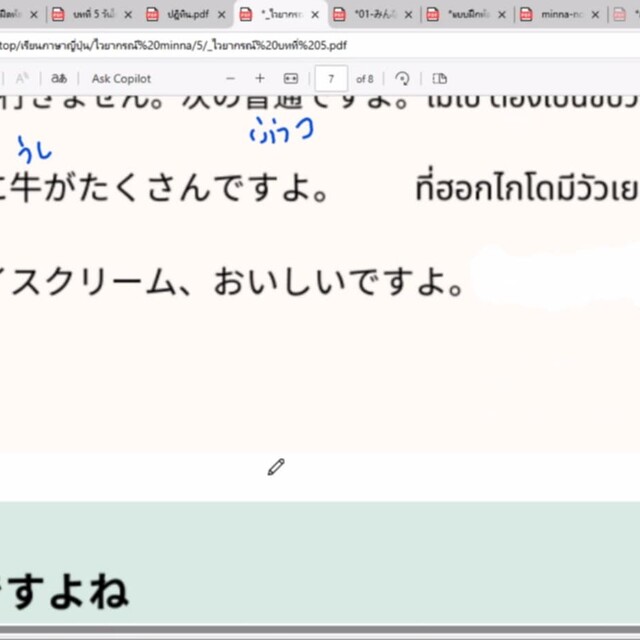Close the active ไวยากรณ์ tab
The height and width of the screenshot is (640, 640).
tap(316, 15)
